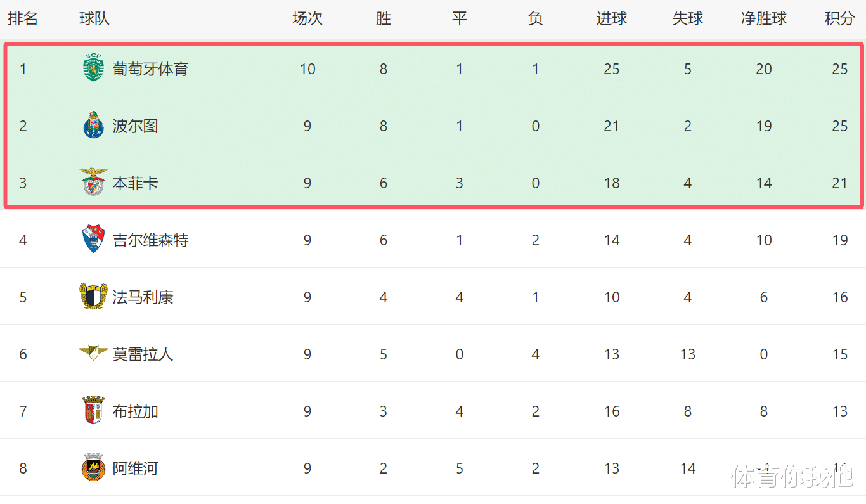
Task: Click the 失球 column header
Action: pos(688,19)
